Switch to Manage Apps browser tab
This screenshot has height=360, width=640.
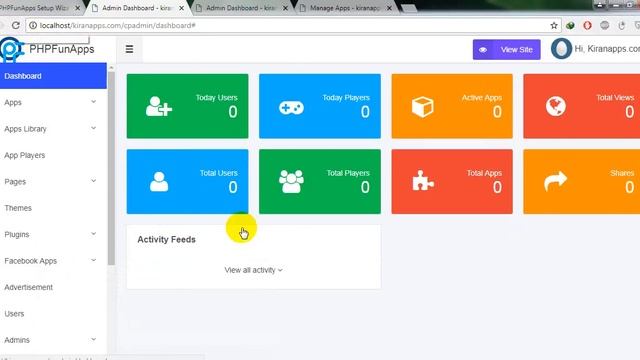tap(345, 8)
